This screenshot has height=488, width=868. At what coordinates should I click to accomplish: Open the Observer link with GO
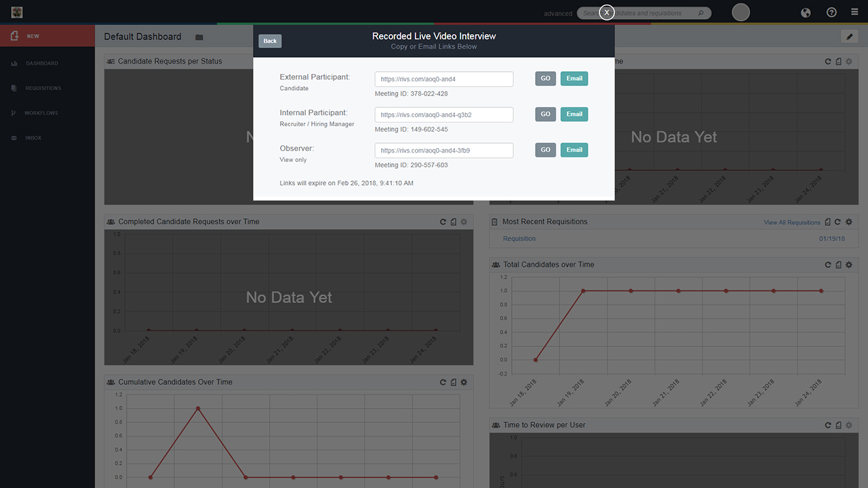pos(545,150)
